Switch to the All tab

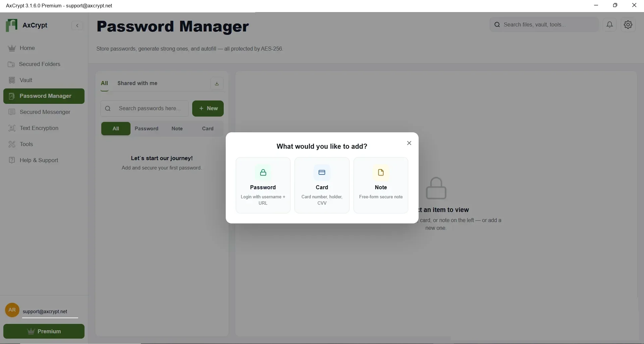tap(104, 83)
